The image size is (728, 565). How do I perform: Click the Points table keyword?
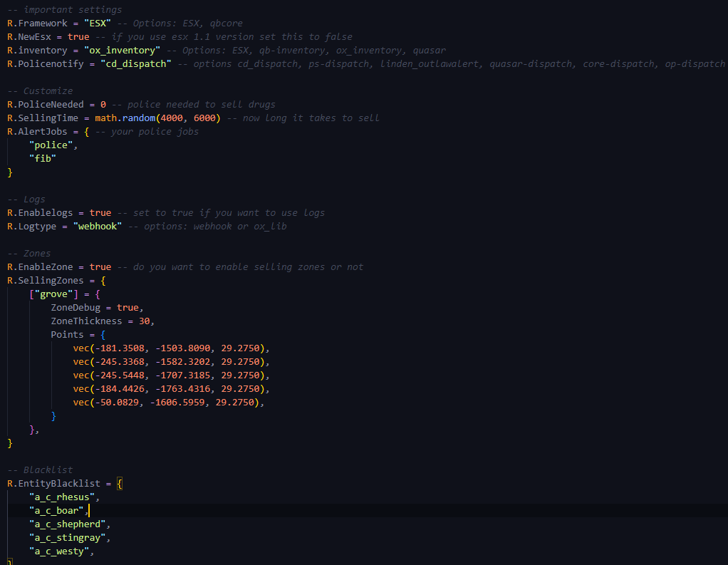[68, 334]
